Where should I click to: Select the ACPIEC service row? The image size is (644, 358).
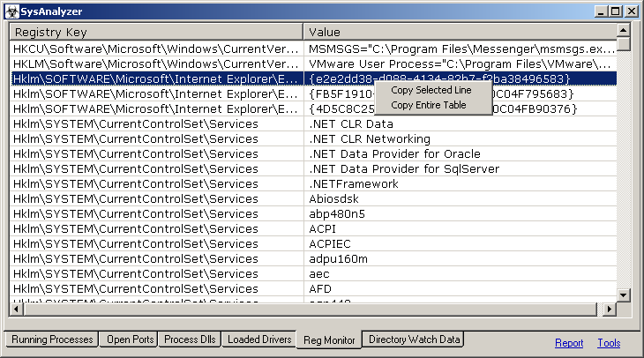click(313, 244)
